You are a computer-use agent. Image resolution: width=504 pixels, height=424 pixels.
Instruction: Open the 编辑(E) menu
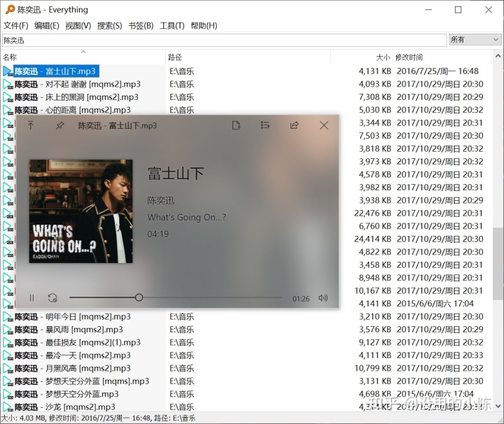(47, 26)
